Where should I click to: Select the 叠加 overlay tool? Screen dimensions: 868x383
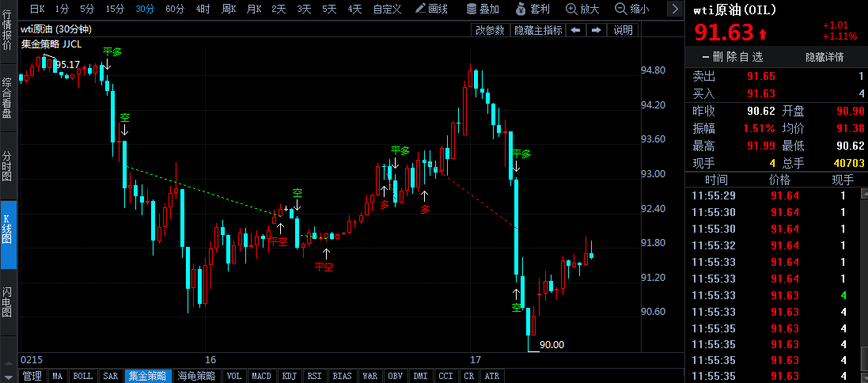482,8
